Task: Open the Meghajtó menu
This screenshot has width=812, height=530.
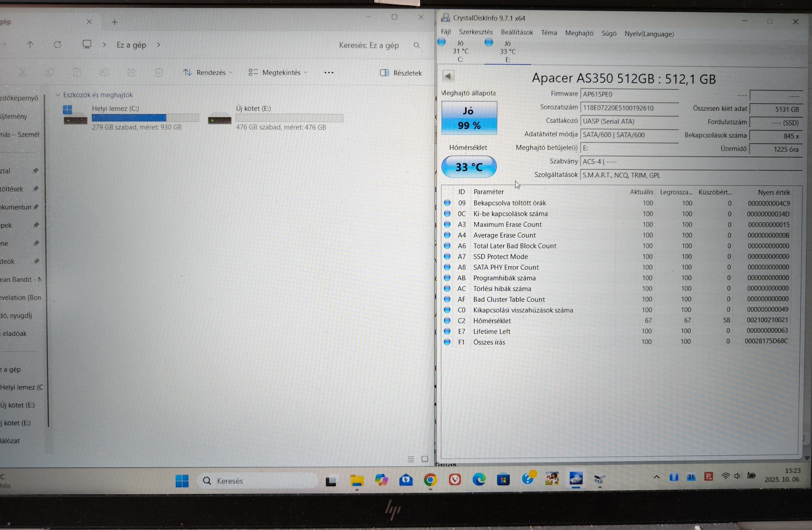Action: coord(579,33)
